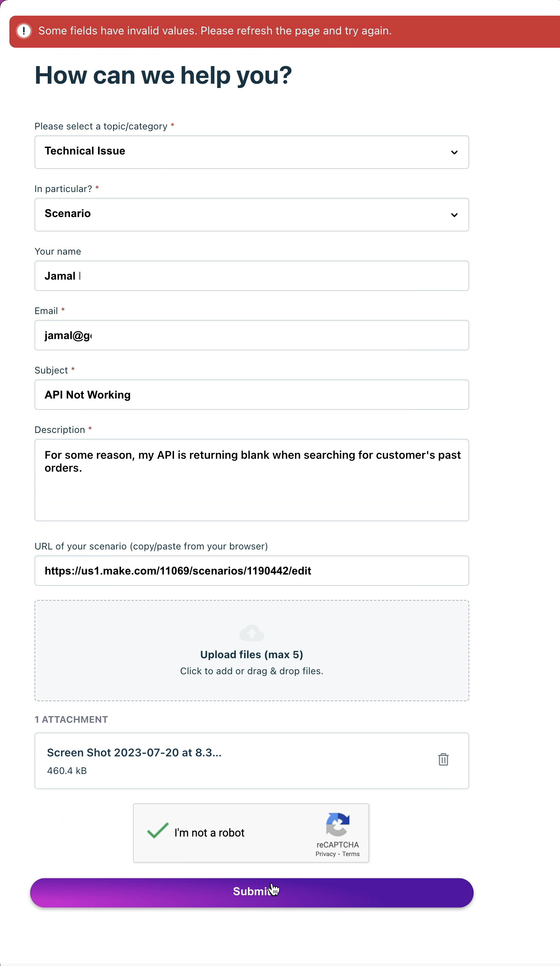Submit the support form
This screenshot has width=560, height=966.
pos(252,893)
